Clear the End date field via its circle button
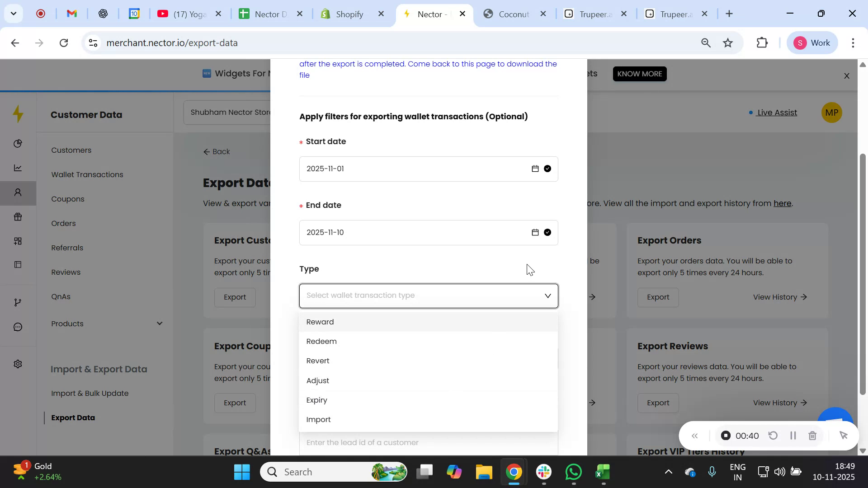Viewport: 868px width, 488px height. pos(547,232)
